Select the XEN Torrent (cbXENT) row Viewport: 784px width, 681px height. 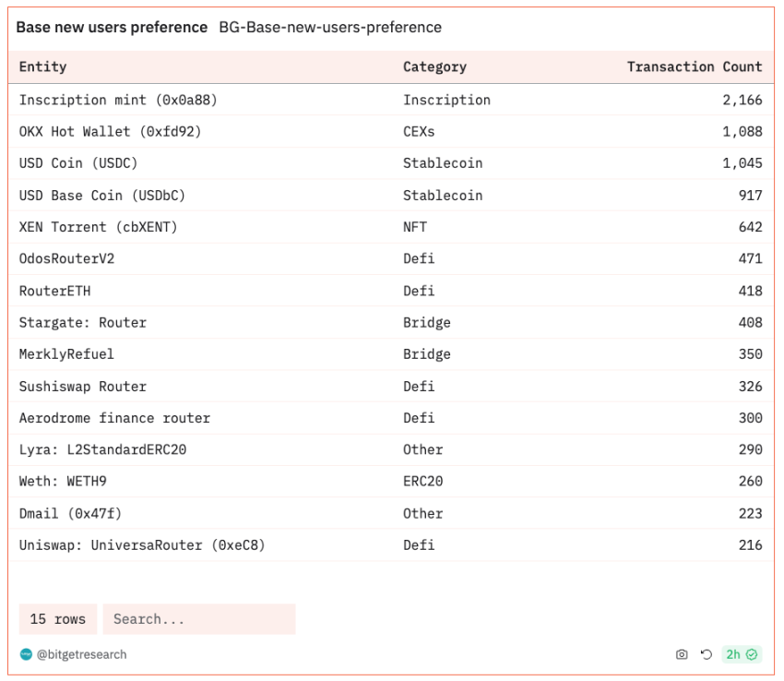coord(98,227)
